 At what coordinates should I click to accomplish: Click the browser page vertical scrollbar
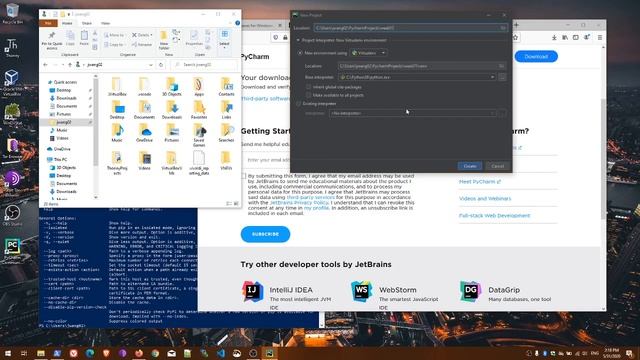click(x=603, y=159)
